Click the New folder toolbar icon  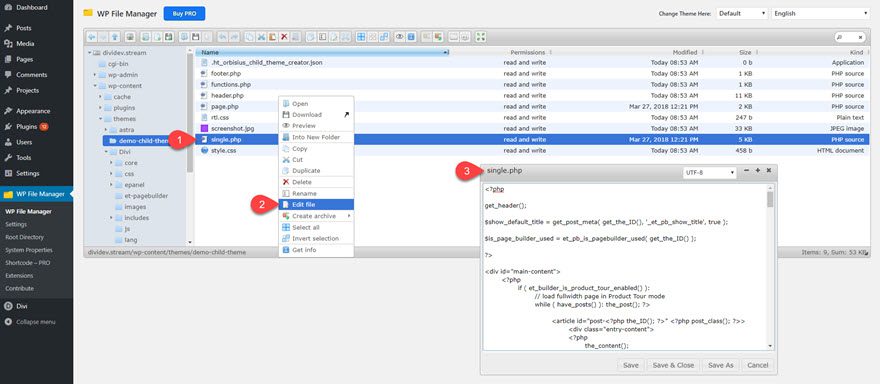[145, 36]
